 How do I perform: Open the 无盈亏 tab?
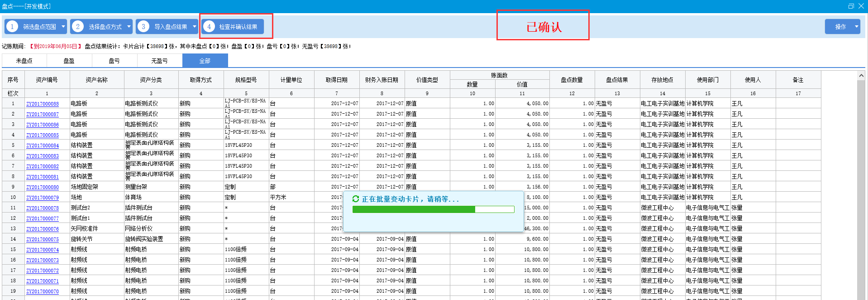coord(159,61)
